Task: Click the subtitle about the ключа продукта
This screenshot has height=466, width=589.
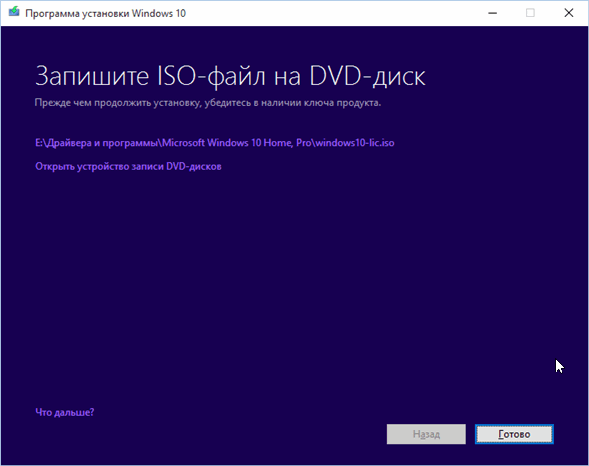Action: click(x=208, y=103)
